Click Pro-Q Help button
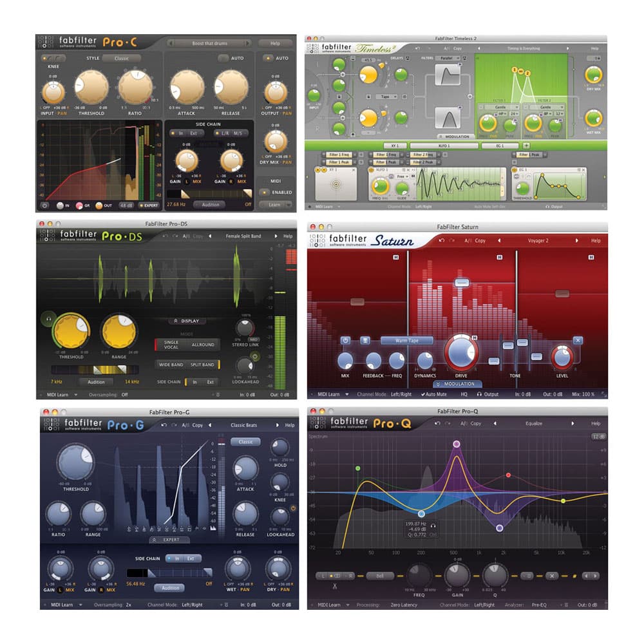Screen dimensions: 644x644 596,424
